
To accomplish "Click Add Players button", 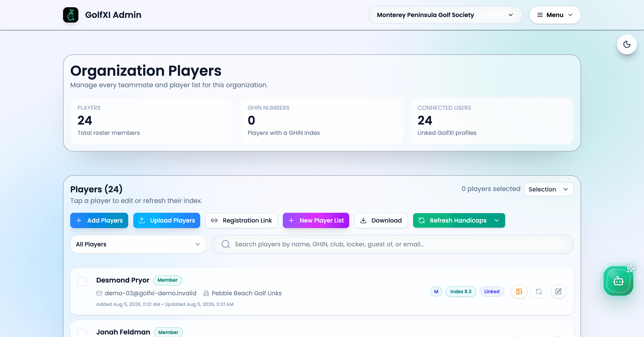I will point(99,220).
